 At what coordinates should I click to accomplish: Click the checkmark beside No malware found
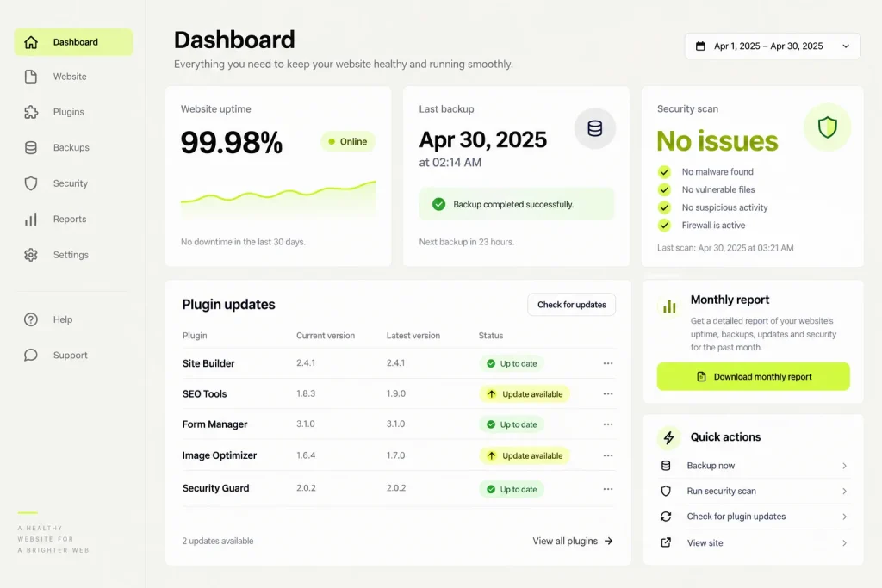coord(664,171)
